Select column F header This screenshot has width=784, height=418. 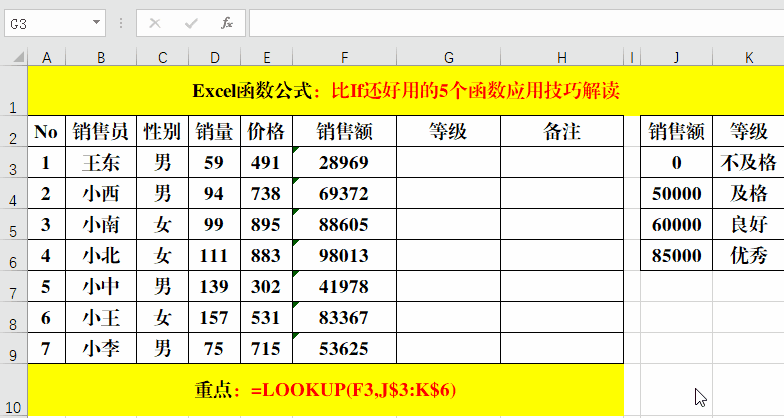[344, 58]
